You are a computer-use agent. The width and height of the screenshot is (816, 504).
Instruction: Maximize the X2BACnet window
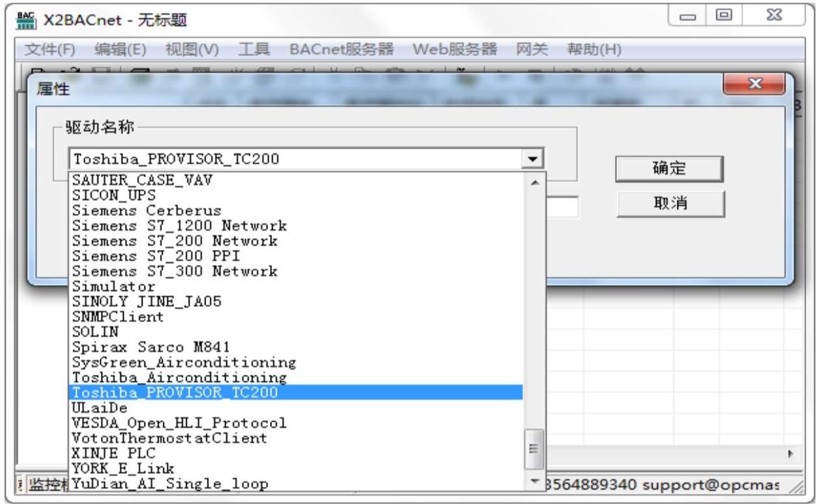click(724, 15)
